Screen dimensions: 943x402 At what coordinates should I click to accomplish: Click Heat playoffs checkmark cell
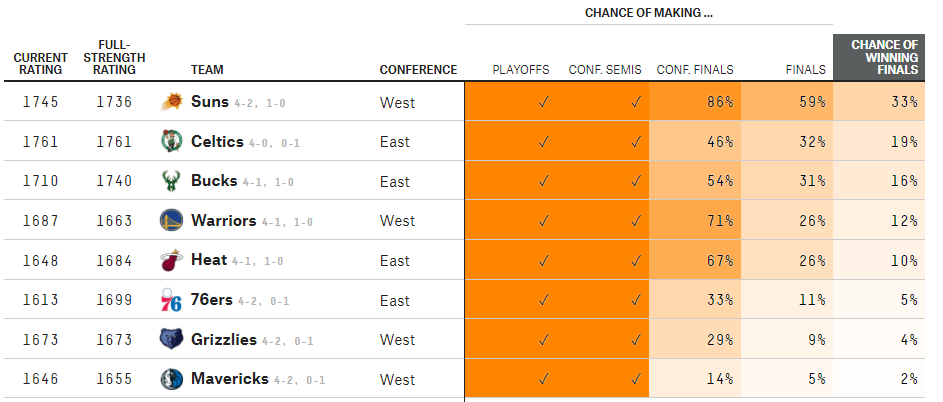pos(511,261)
